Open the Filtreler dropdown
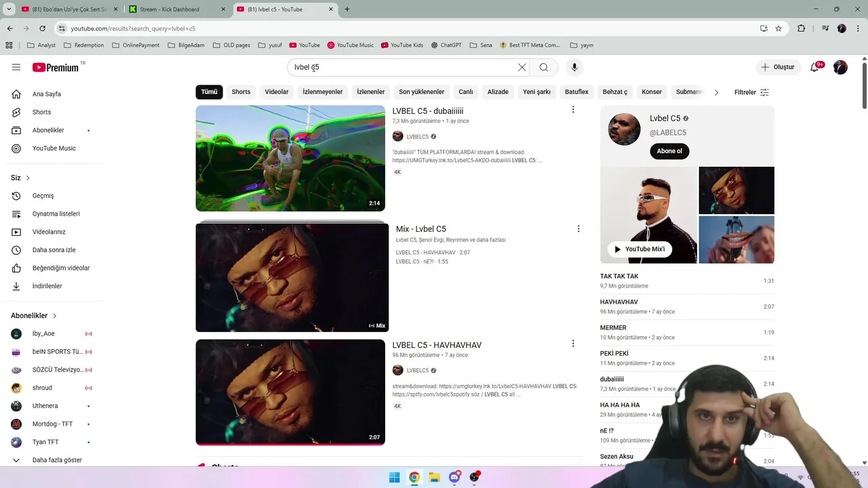This screenshot has height=488, width=868. coord(751,92)
